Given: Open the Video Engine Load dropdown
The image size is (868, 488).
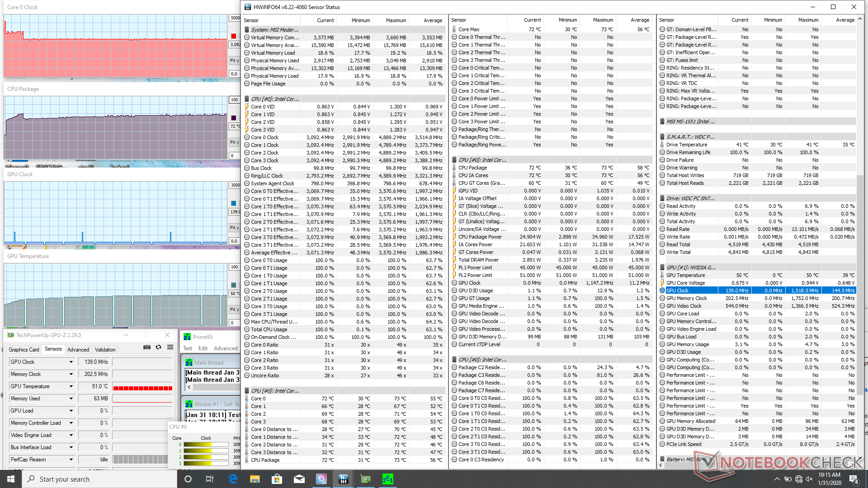Looking at the screenshot, I should click(71, 435).
